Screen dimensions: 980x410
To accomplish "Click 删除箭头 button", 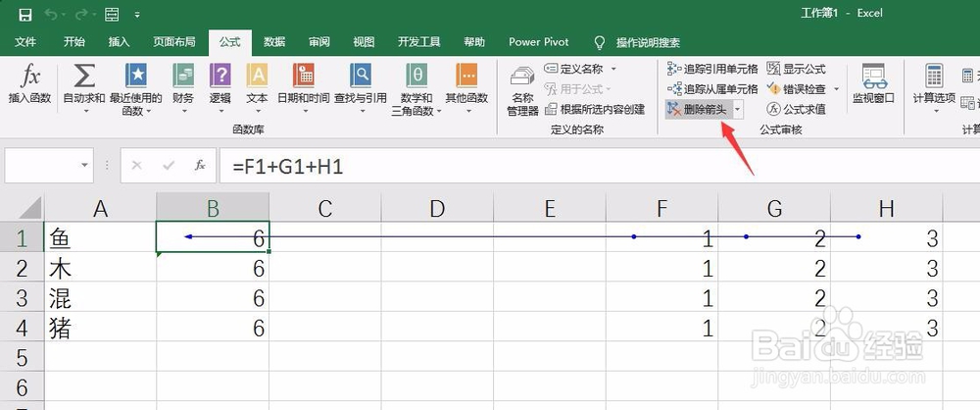I will tap(698, 109).
